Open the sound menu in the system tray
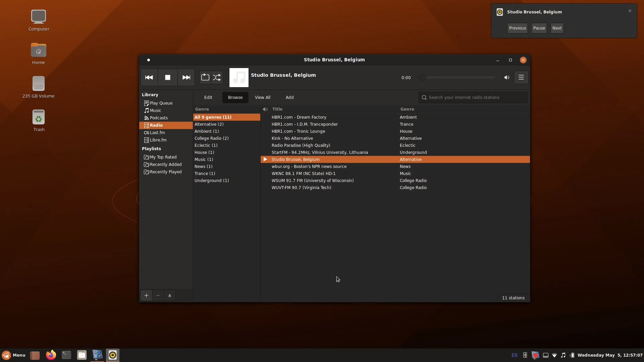 coord(564,355)
